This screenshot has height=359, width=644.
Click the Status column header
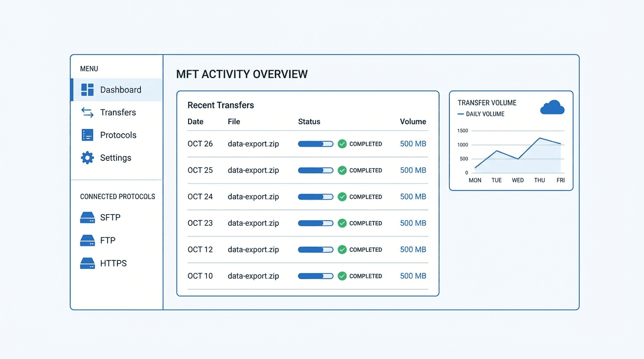click(x=309, y=122)
